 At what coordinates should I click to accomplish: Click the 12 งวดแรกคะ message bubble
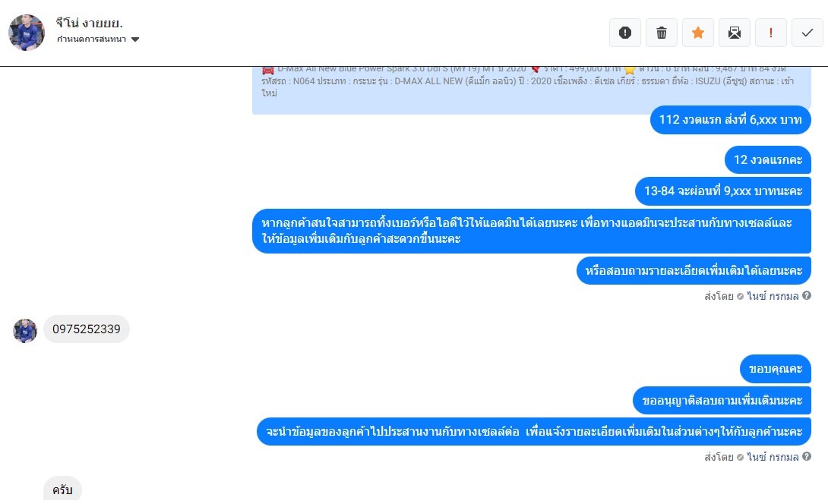[768, 160]
